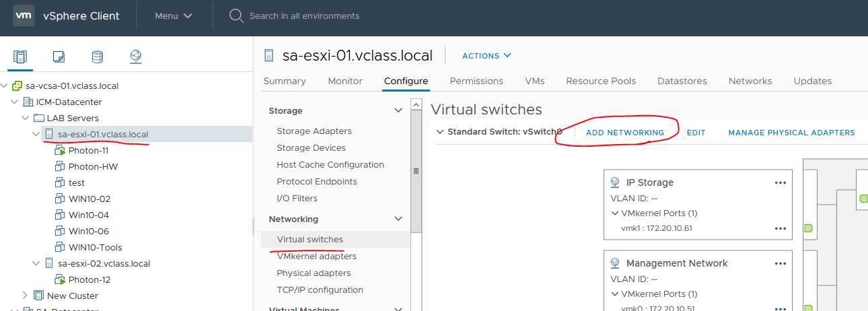The width and height of the screenshot is (868, 311).
Task: Open the vmk1 172.20.10.61 three-dot menu
Action: pos(781,229)
